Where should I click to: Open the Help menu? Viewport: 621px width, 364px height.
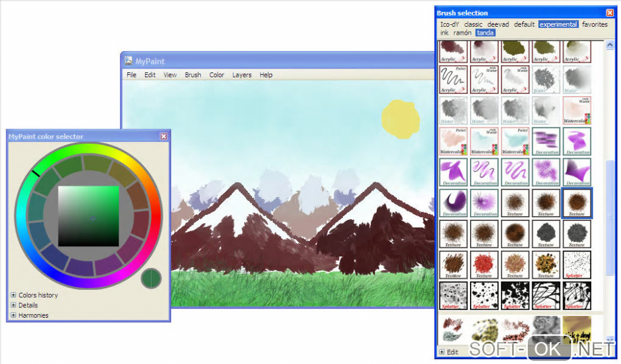pos(265,75)
